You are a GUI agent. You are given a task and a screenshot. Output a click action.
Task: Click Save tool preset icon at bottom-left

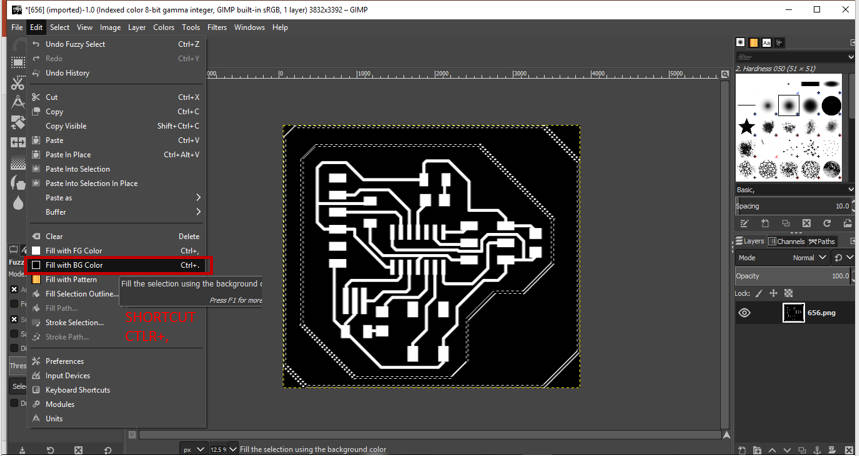pos(20,450)
